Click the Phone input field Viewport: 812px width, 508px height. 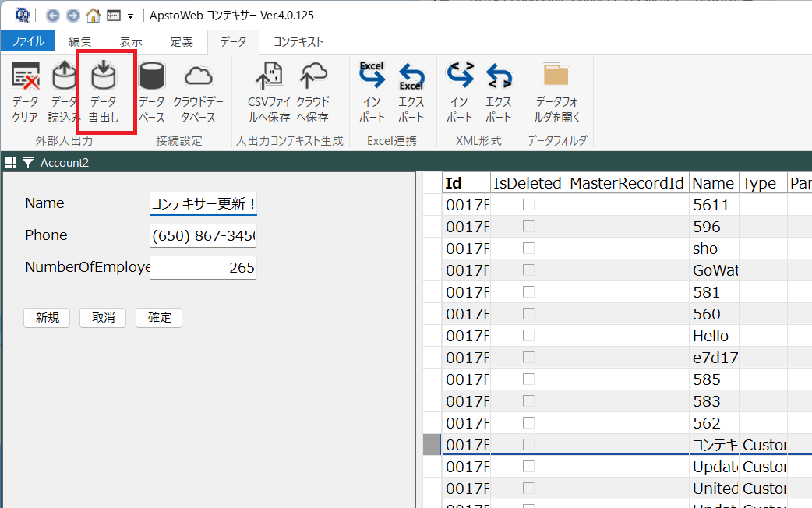203,235
